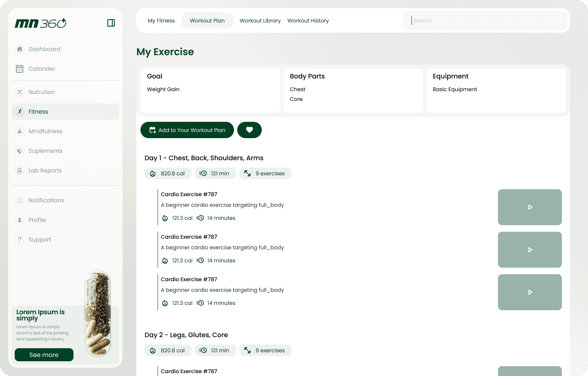Screen dimensions: 588x376
Task: Click the Mindfulness meditation icon
Action: coord(20,131)
